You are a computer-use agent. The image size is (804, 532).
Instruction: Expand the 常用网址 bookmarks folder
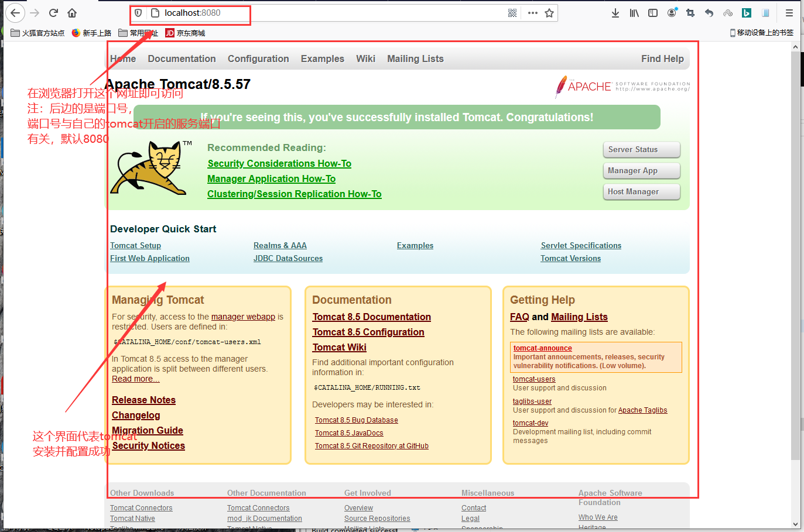tap(141, 33)
